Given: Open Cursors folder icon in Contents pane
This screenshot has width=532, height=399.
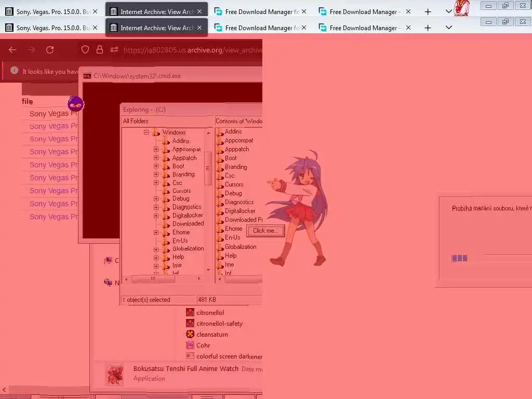Looking at the screenshot, I should pos(220,184).
